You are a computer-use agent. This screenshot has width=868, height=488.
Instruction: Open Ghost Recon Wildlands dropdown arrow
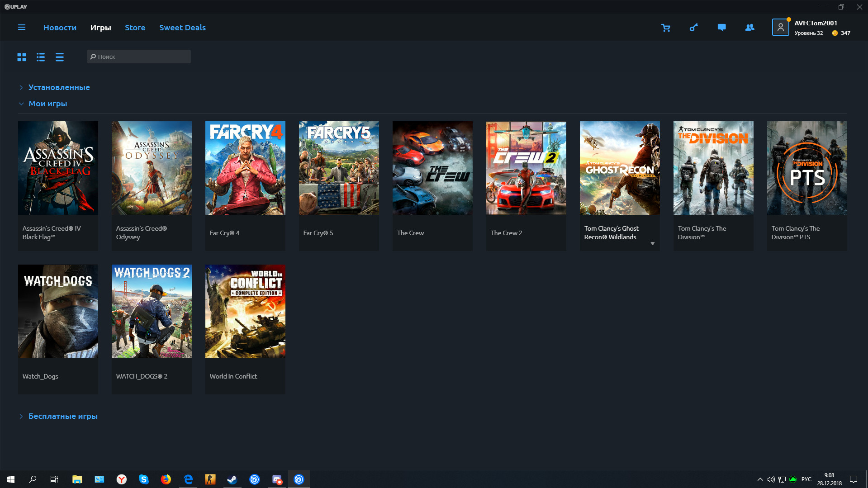(x=652, y=244)
